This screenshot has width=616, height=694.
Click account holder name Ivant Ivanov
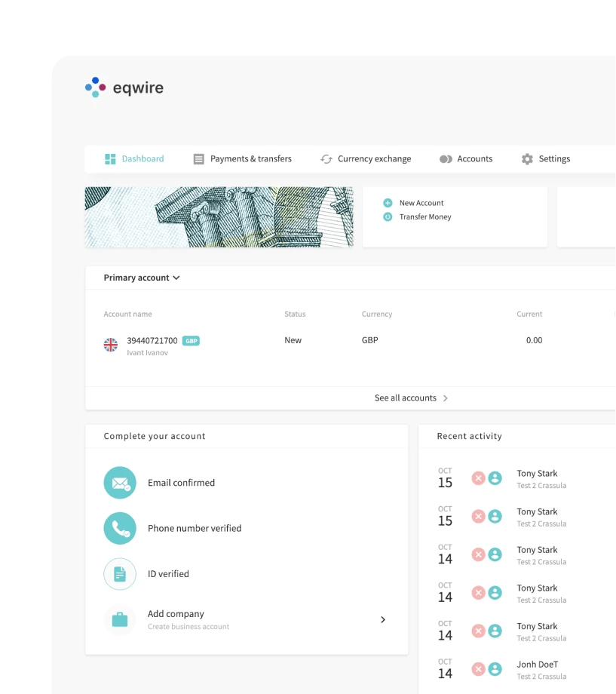tap(147, 353)
